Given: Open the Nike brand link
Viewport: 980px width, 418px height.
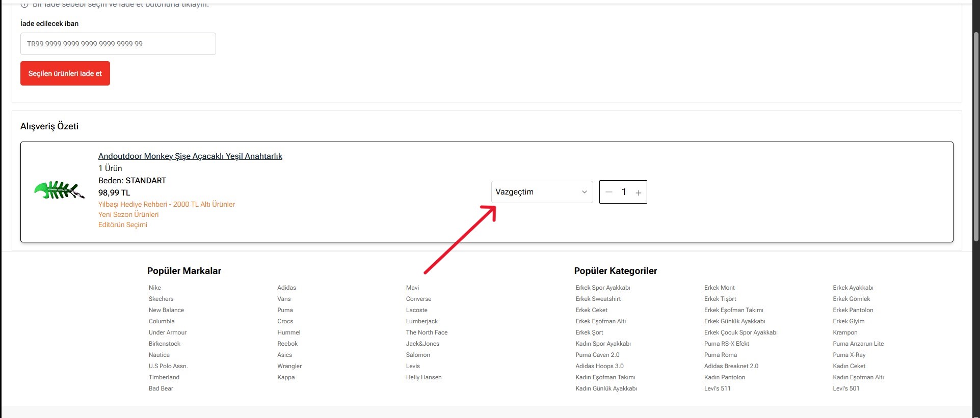Looking at the screenshot, I should pos(155,288).
